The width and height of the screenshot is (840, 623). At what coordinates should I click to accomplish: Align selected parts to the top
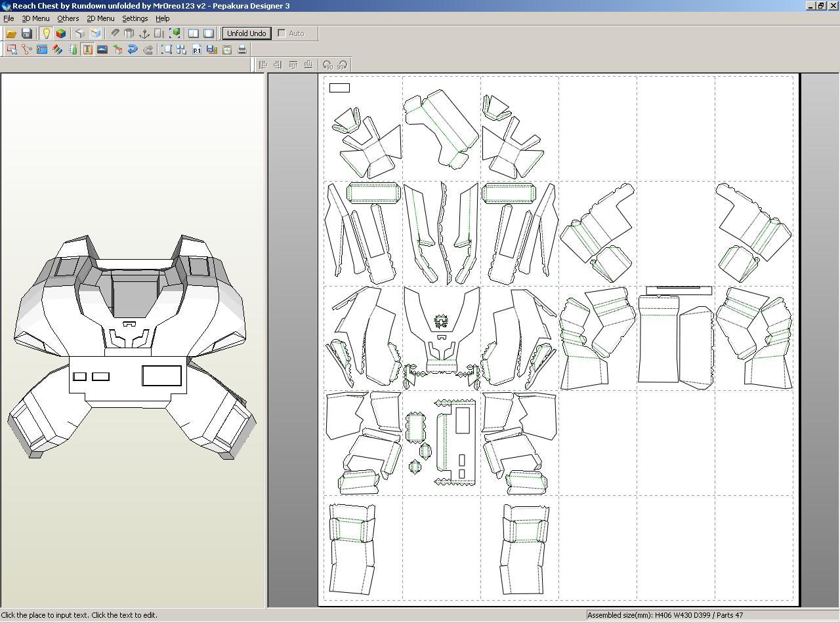click(x=293, y=65)
